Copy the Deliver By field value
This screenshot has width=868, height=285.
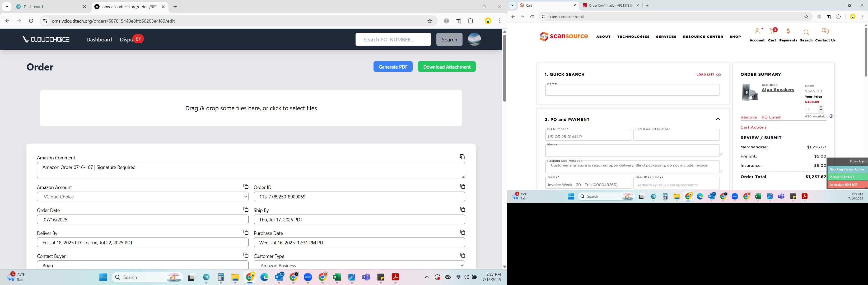tap(246, 232)
